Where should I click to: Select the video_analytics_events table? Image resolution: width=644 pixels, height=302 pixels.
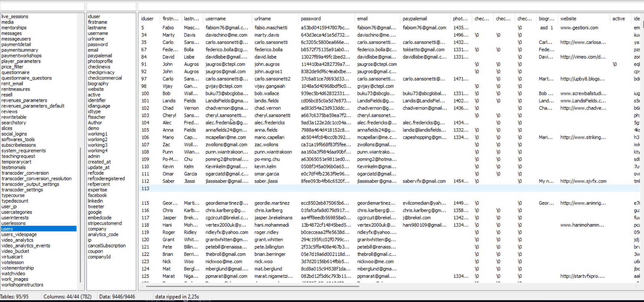tap(26, 246)
